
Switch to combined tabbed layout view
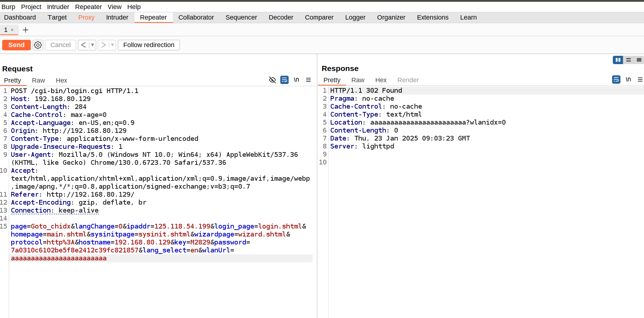coord(639,60)
